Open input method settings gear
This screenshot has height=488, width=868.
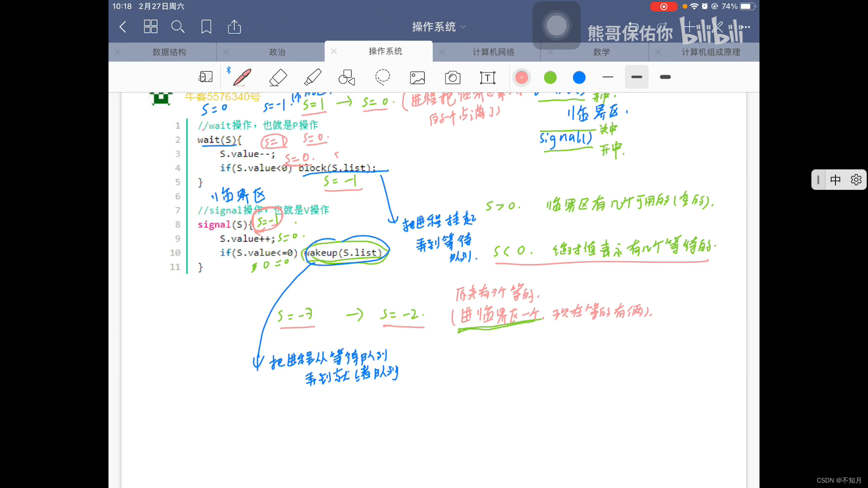point(856,180)
